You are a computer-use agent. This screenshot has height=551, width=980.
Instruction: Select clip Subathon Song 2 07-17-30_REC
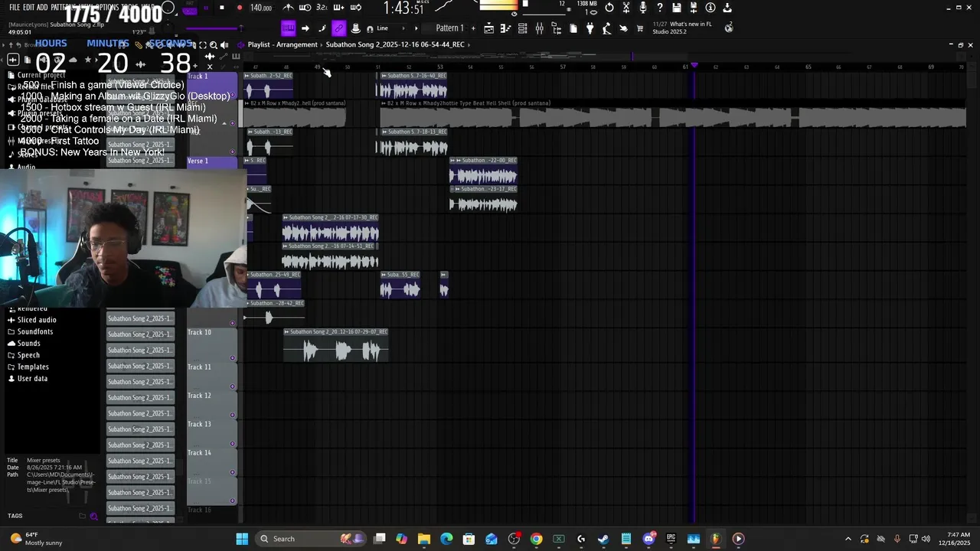pos(331,228)
